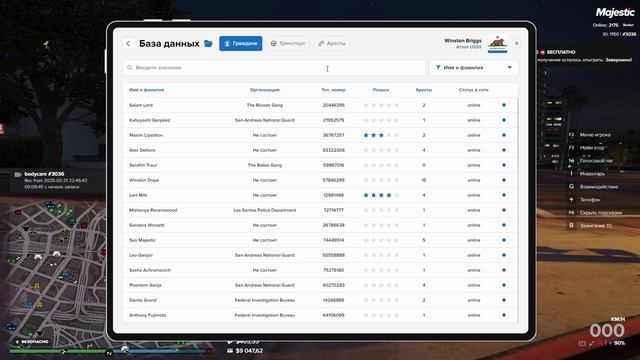Click the funnel filter icon
This screenshot has height=360, width=640.
tap(438, 67)
